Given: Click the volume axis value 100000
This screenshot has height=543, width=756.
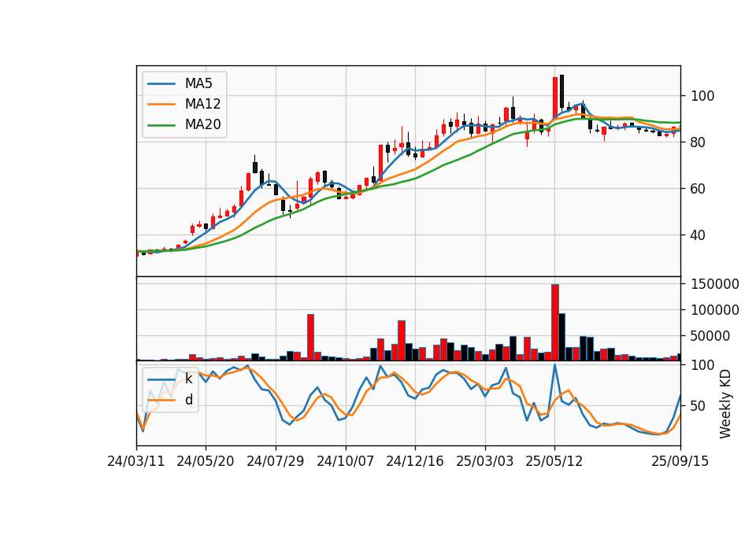Looking at the screenshot, I should pos(715,310).
